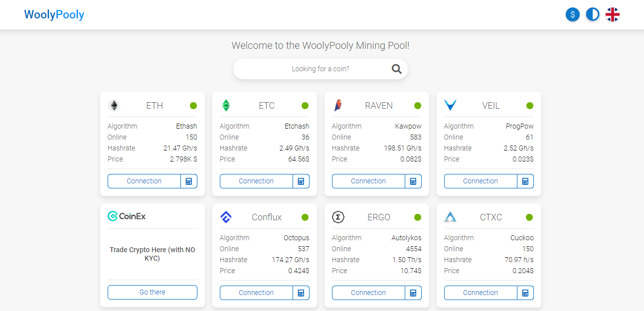
Task: Click the magnifier search icon
Action: 397,69
